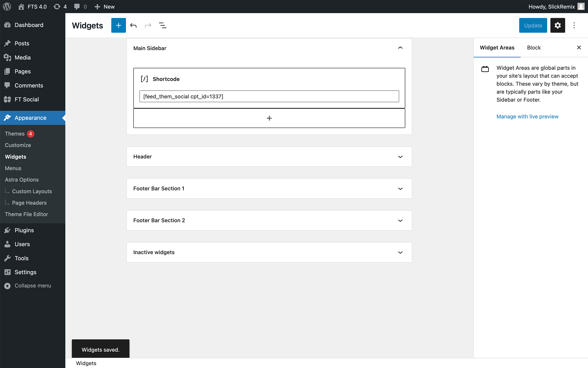
Task: Open Custom Layouts submenu link
Action: coord(32,191)
